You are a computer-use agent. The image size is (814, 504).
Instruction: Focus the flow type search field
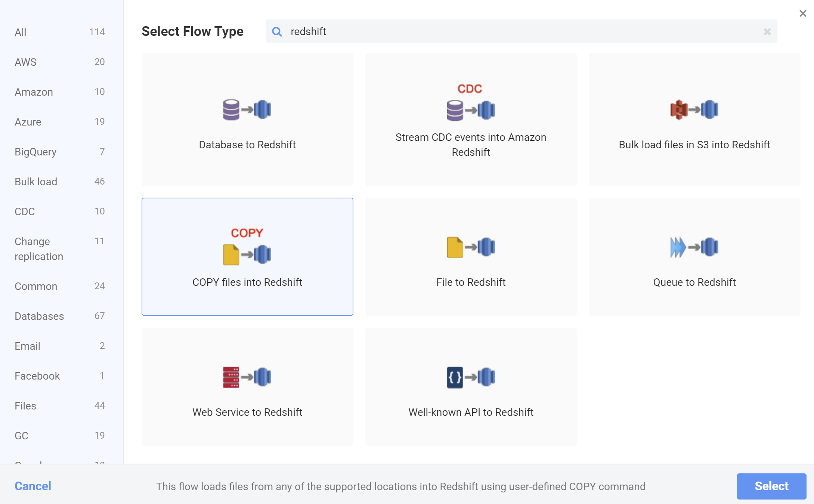coord(521,31)
